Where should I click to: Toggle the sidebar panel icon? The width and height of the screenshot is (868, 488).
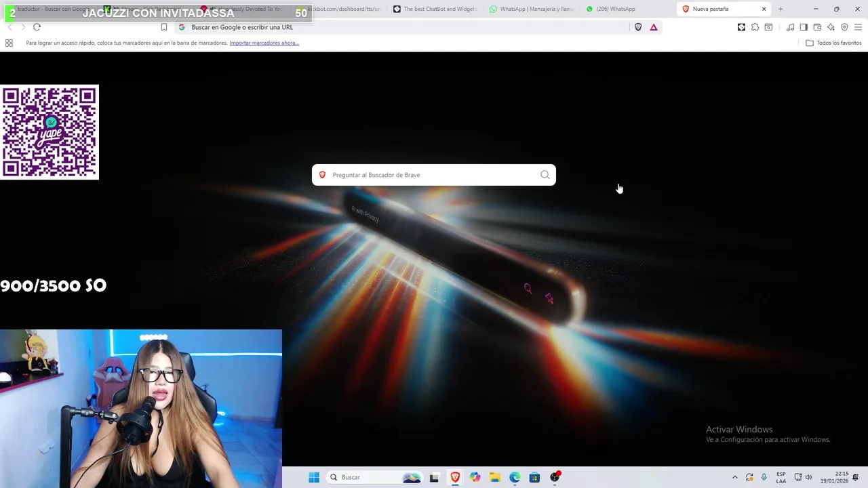click(x=804, y=27)
